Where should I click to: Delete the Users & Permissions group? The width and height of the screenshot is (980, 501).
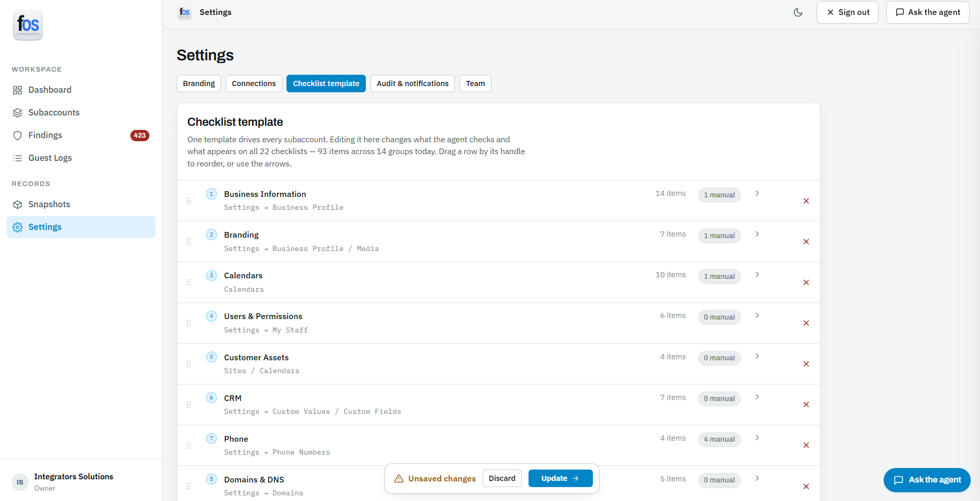[806, 323]
